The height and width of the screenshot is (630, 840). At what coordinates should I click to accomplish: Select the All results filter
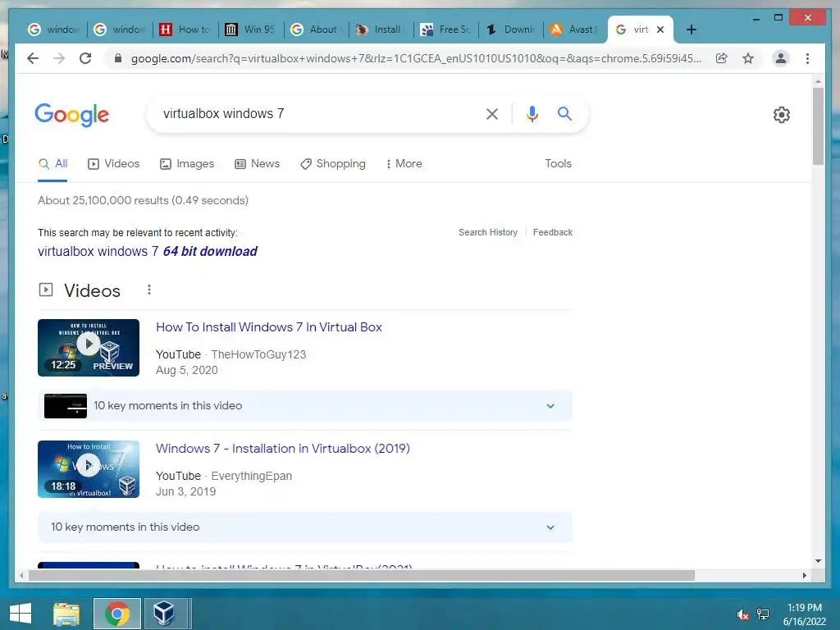52,163
